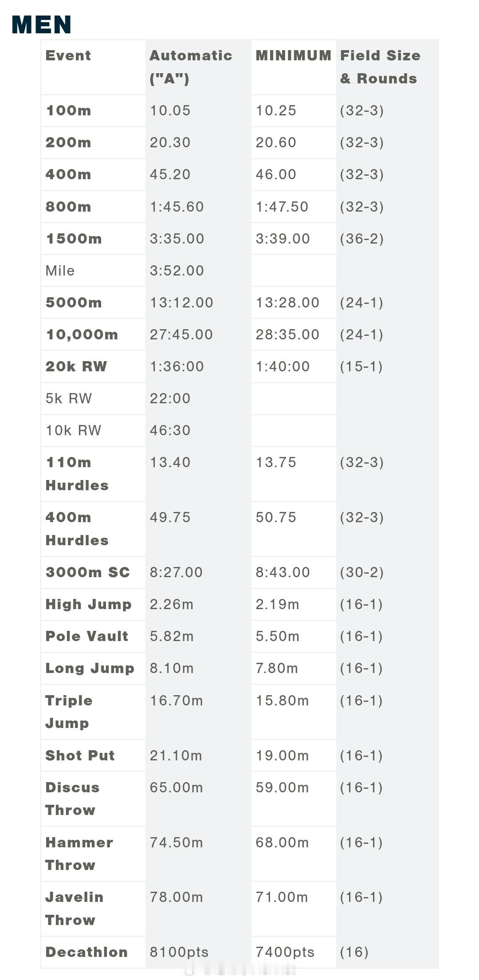Select the Triple Jump event label
The image size is (479, 980).
tap(69, 712)
